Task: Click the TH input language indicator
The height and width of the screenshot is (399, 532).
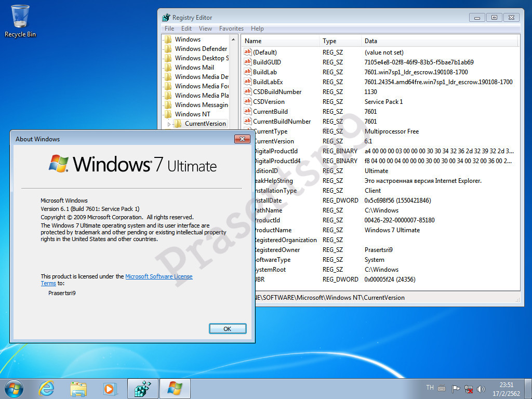Action: (x=430, y=388)
